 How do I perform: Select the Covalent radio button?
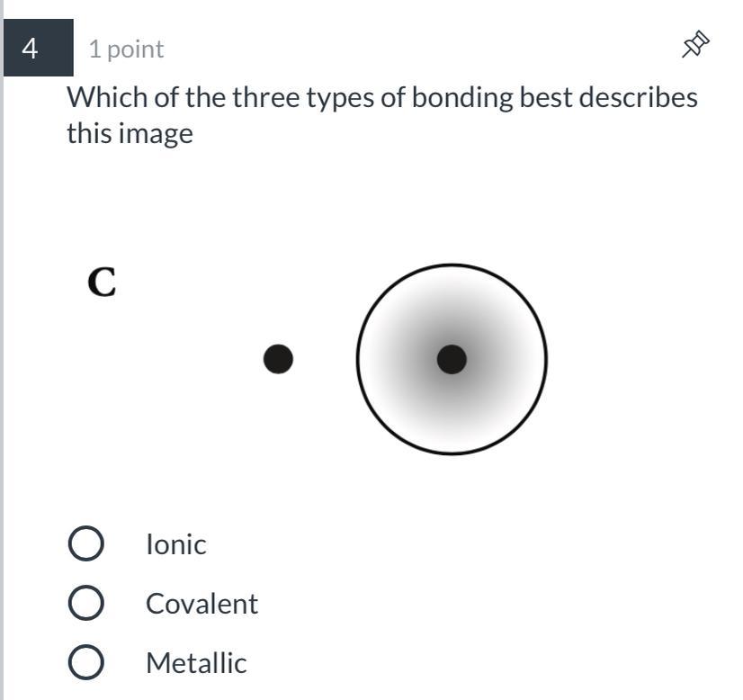(x=85, y=602)
